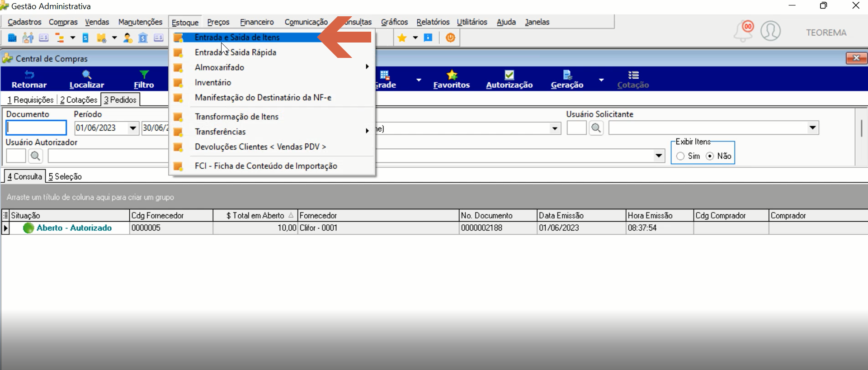Click the yellow star favorites toolbar icon

point(402,38)
